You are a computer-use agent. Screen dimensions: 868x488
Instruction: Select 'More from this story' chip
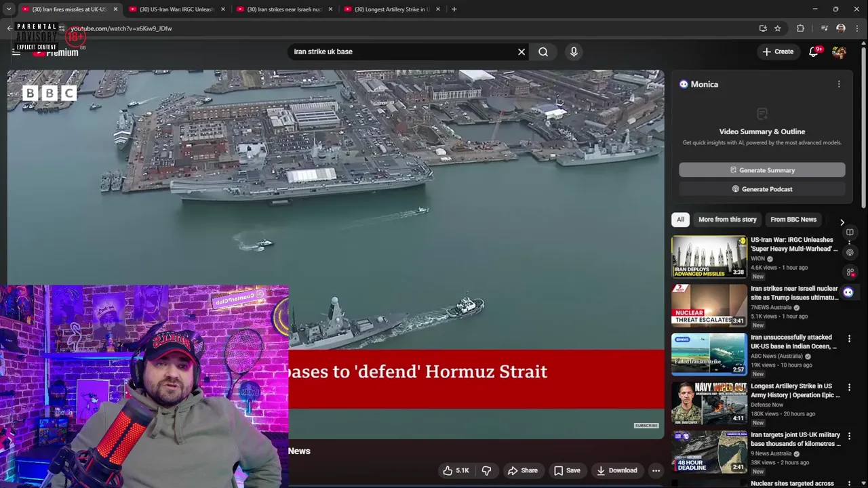tap(728, 220)
